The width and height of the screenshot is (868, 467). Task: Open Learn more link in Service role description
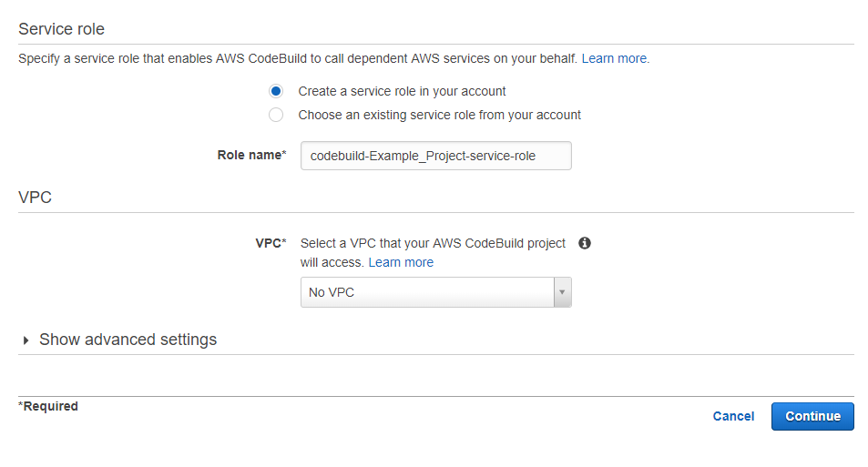(x=614, y=58)
